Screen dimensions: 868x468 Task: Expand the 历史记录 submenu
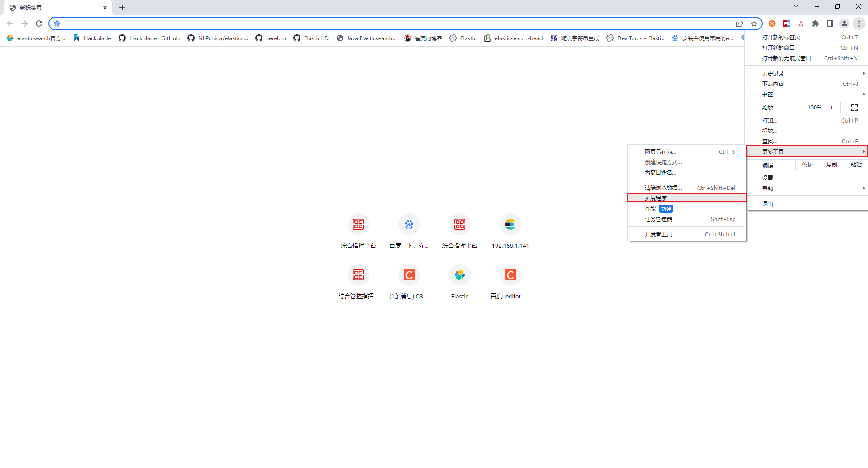[x=773, y=73]
